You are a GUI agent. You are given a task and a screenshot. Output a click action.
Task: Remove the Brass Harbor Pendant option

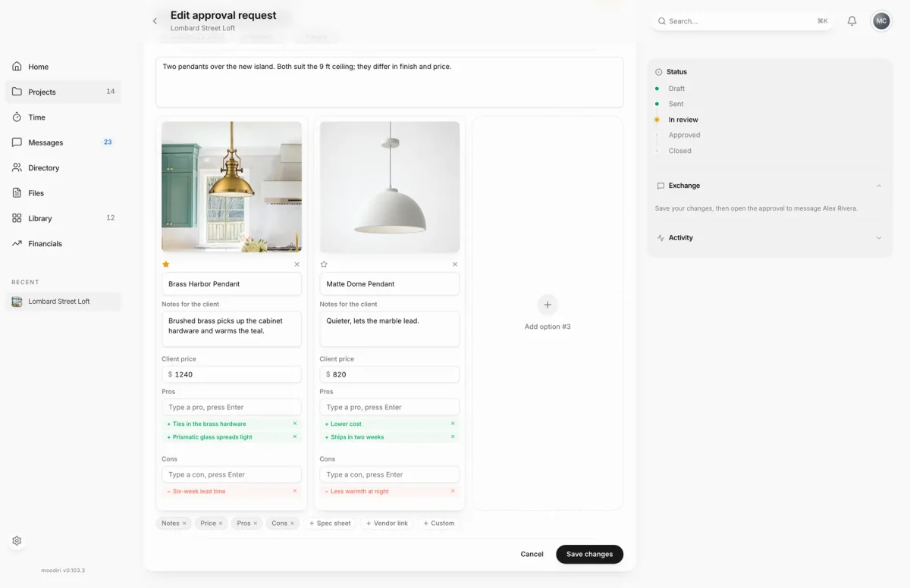coord(297,264)
